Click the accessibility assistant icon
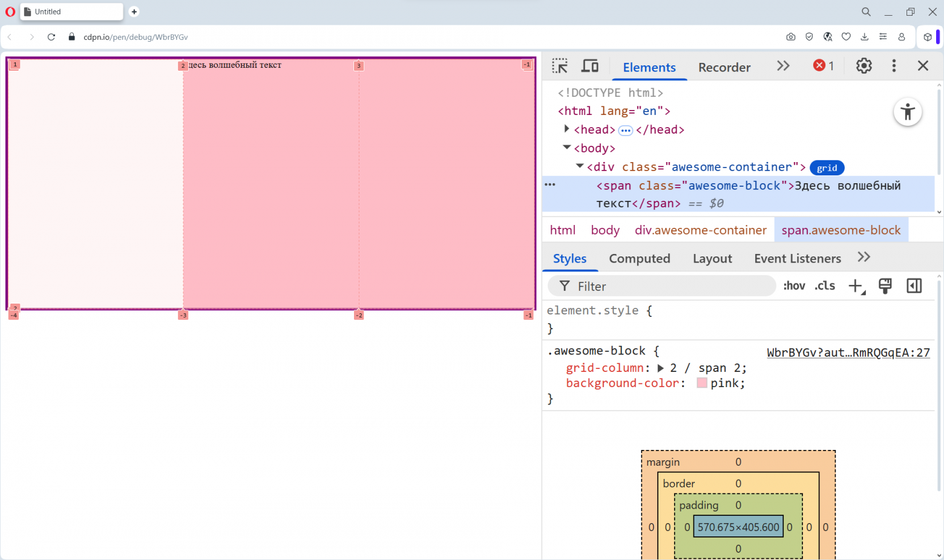 [908, 112]
